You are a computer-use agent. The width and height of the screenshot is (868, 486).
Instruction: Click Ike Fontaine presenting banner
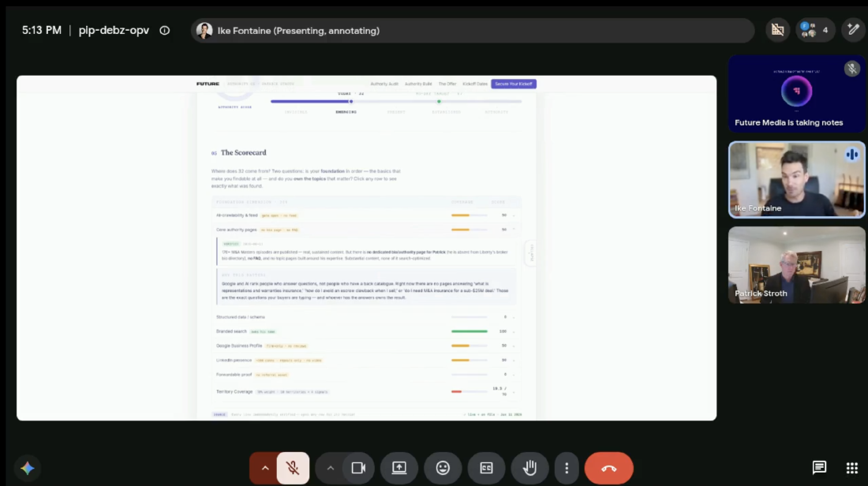tap(473, 31)
